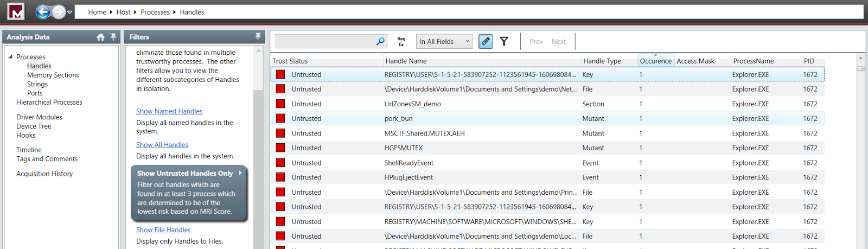Click the forward navigation arrow
Screen dimensions: 868x249
(59, 11)
